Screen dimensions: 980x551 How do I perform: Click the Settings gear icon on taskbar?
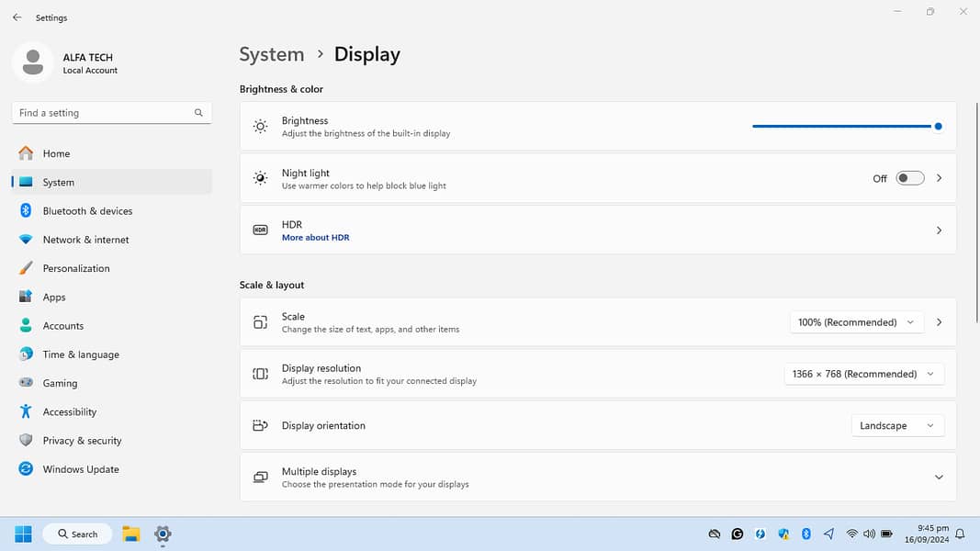(163, 534)
